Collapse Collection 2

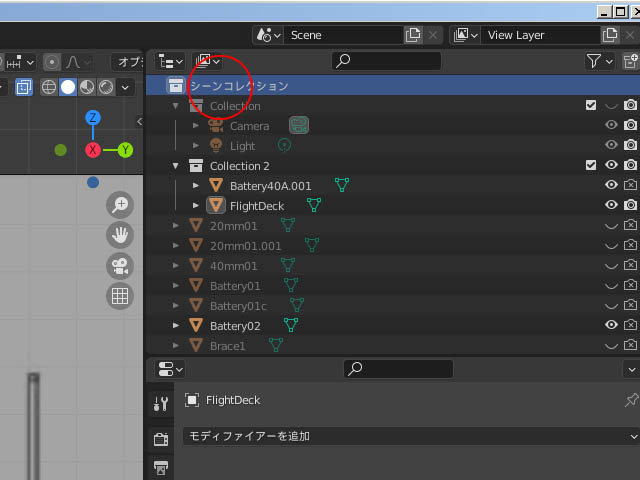coord(176,166)
